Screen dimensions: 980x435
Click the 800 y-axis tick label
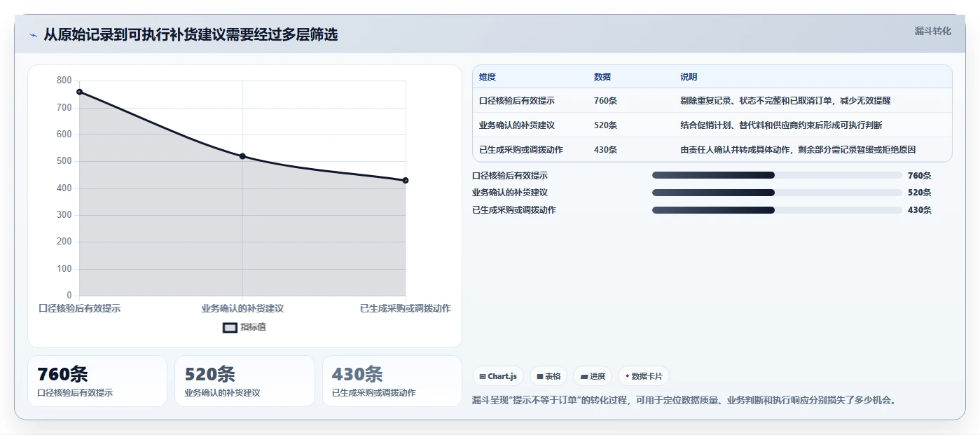click(x=64, y=81)
